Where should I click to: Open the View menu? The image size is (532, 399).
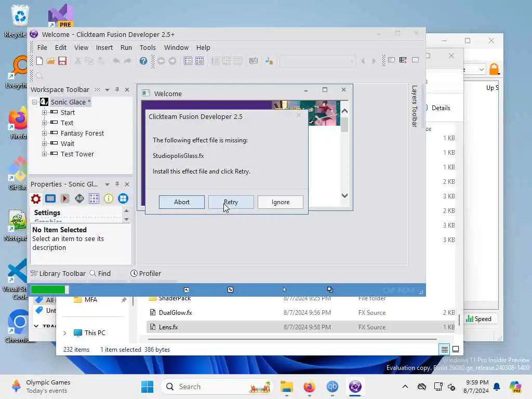pos(81,47)
